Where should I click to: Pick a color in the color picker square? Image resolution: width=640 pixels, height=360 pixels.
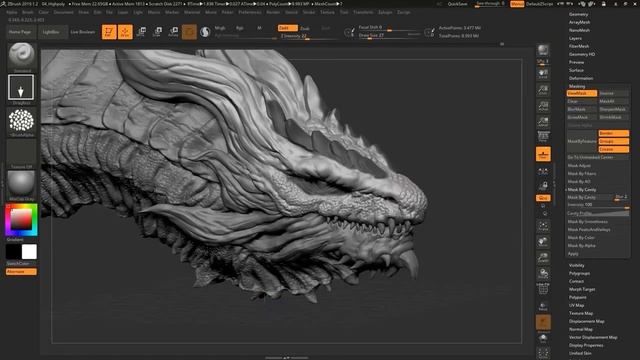tap(21, 220)
